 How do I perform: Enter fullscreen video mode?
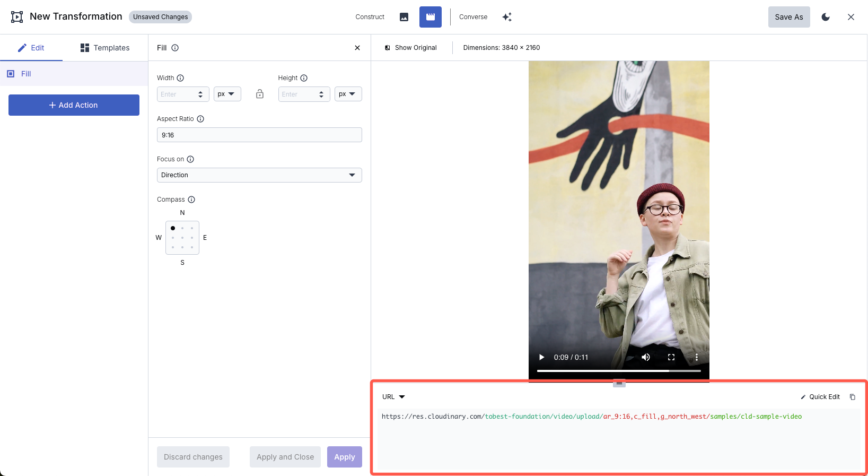671,357
